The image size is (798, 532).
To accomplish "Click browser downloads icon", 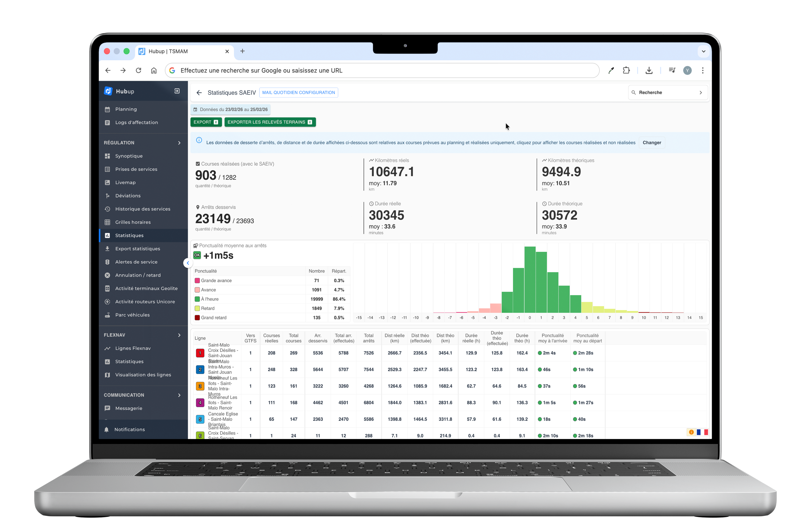I will tap(649, 70).
